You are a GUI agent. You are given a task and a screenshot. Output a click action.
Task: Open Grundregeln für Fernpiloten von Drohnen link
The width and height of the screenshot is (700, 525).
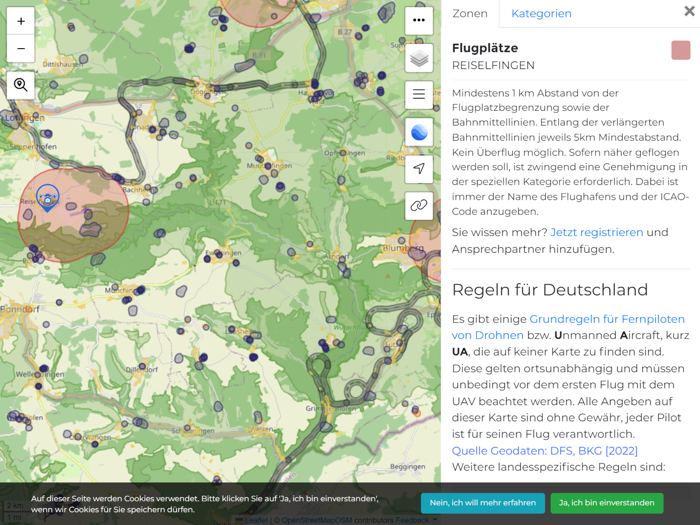pyautogui.click(x=568, y=327)
